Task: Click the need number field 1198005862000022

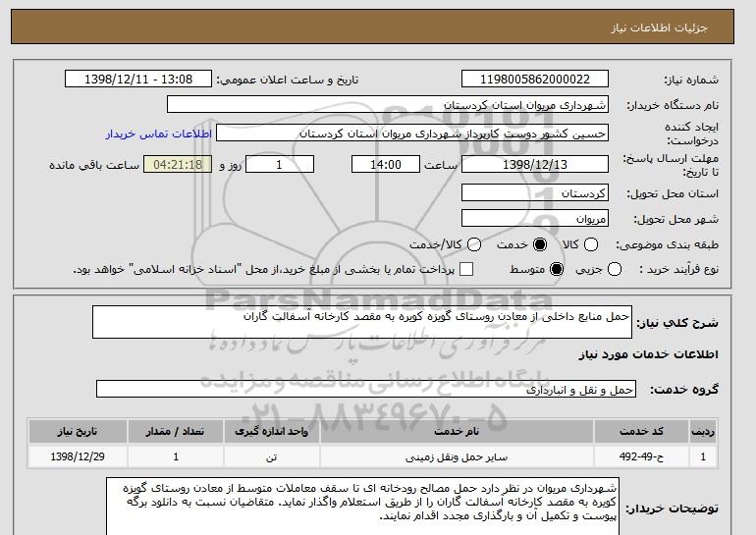Action: [535, 80]
